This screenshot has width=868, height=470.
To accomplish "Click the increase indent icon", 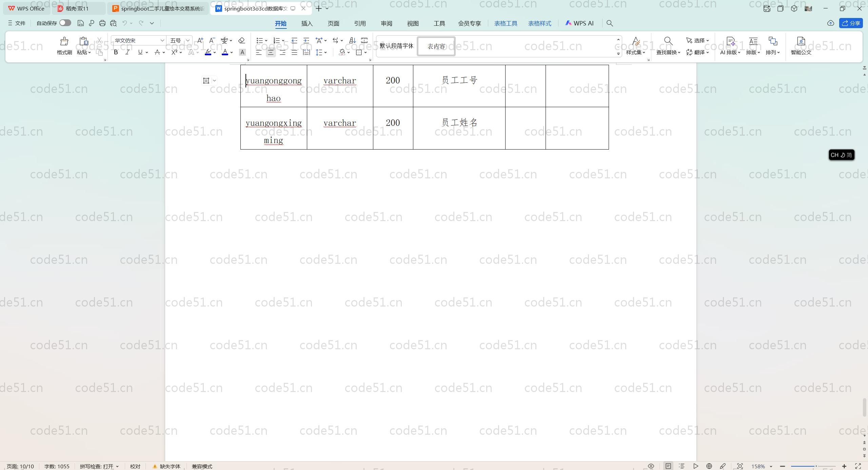I will pyautogui.click(x=306, y=40).
